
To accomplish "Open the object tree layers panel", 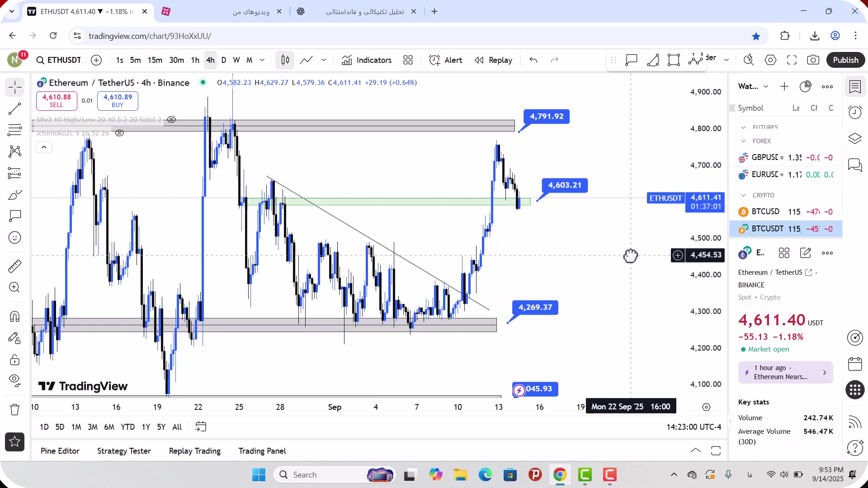I will 855,138.
